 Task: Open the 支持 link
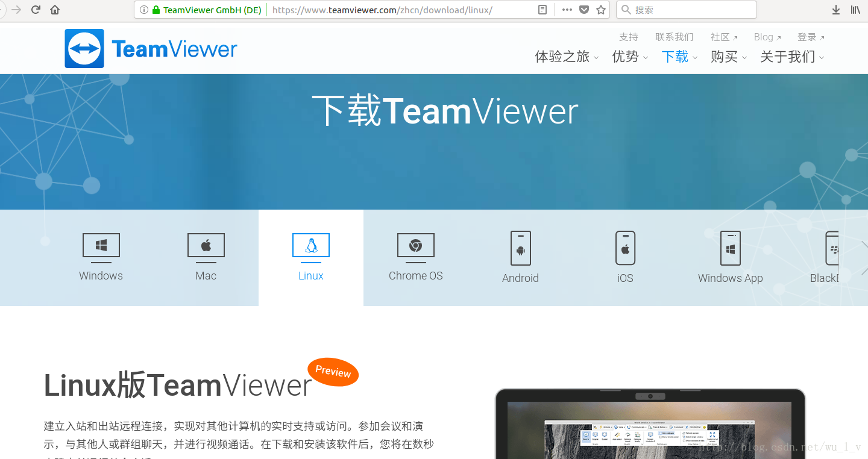629,37
